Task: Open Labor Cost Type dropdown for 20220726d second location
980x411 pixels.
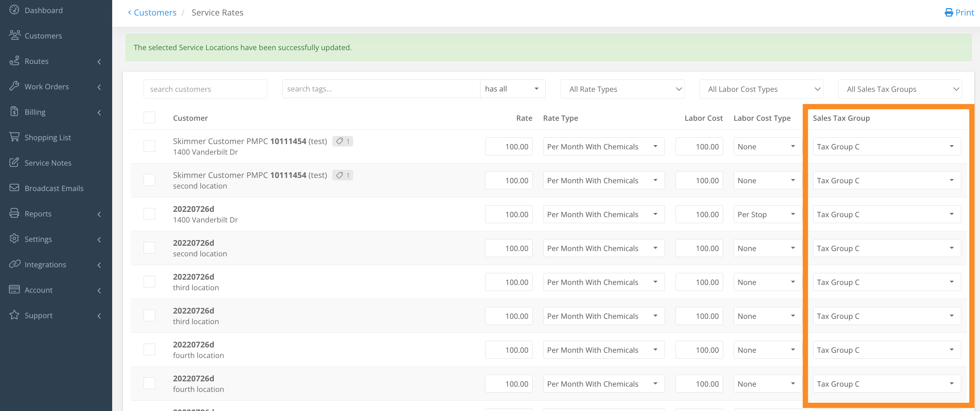Action: coord(767,248)
